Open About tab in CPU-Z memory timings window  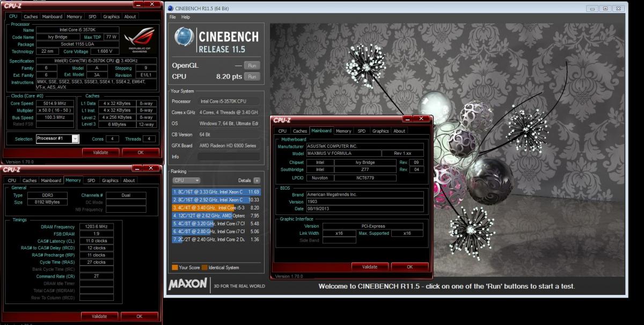(129, 180)
